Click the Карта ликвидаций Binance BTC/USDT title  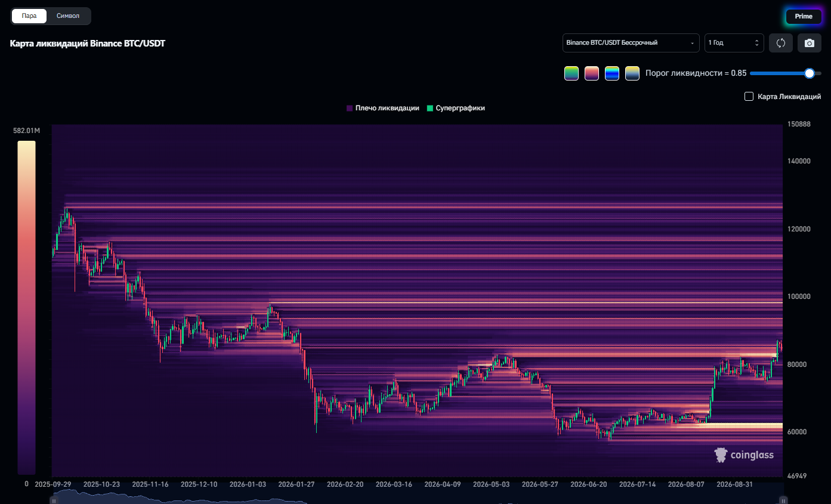[88, 44]
